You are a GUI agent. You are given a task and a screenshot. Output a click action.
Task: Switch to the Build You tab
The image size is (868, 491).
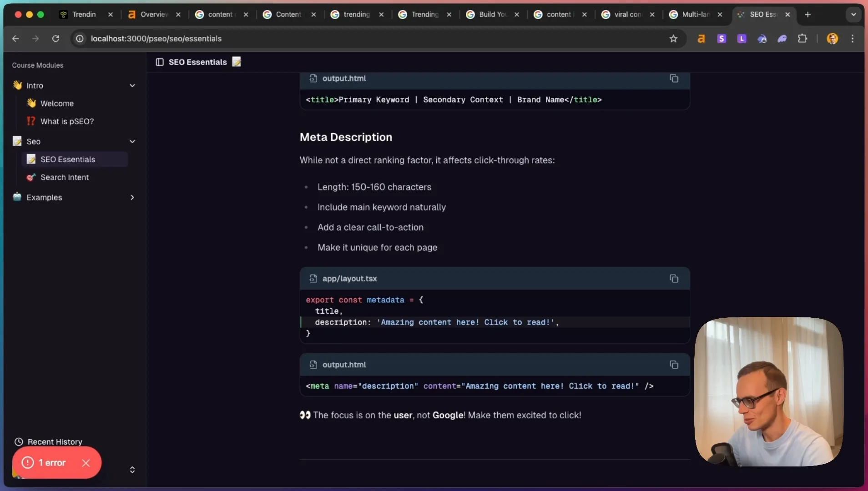pyautogui.click(x=493, y=15)
